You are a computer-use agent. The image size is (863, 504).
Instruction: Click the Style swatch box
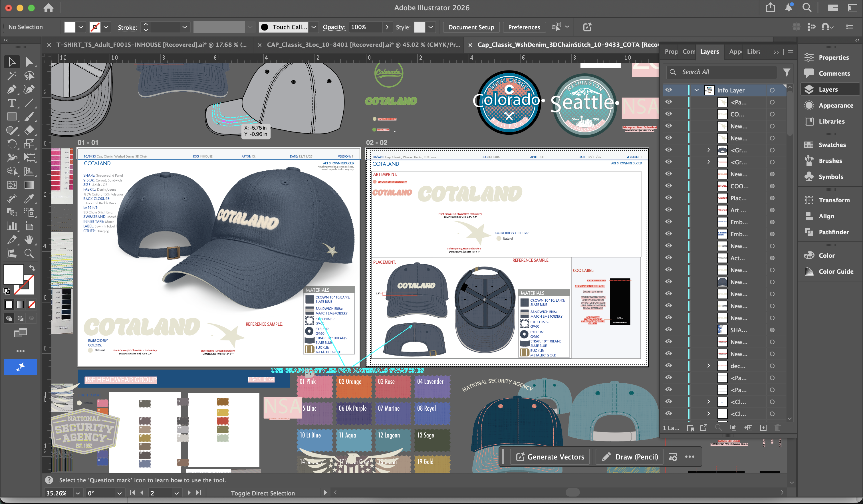tap(420, 27)
